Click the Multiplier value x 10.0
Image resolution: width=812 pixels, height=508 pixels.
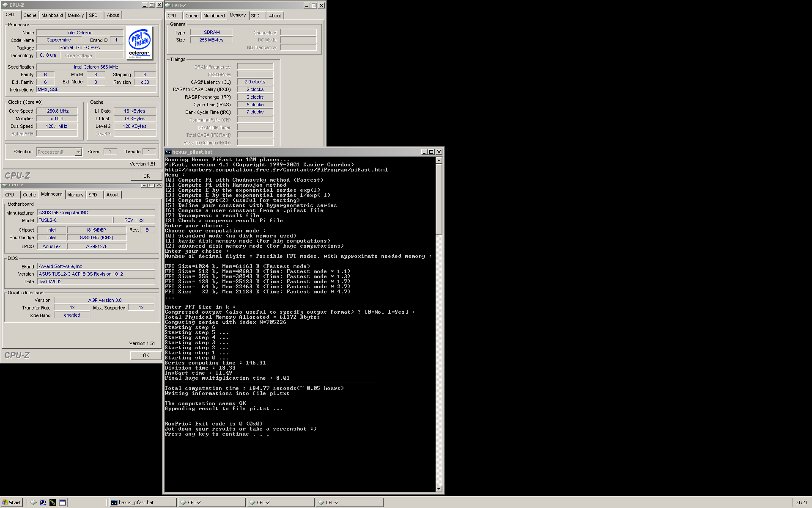coord(57,119)
